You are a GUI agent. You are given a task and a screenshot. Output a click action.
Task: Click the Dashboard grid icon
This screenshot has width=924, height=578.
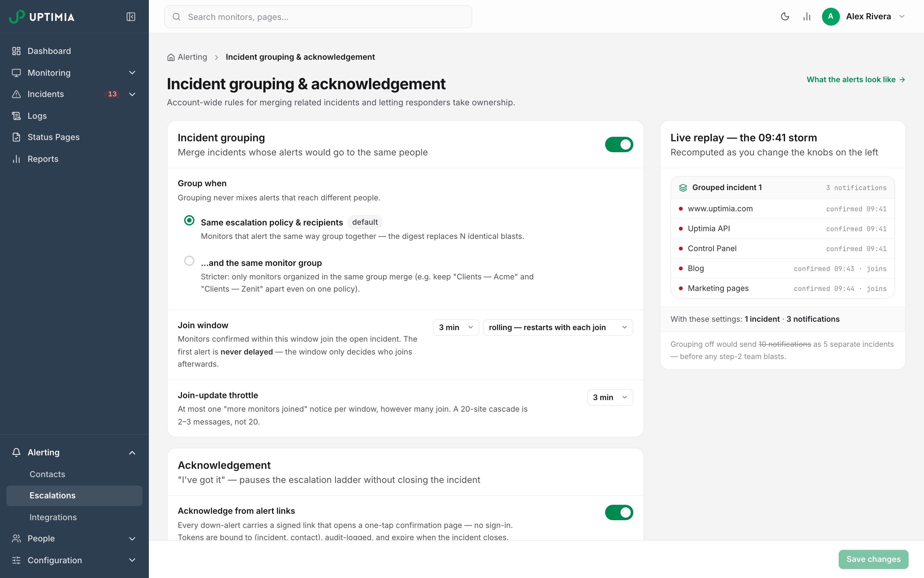16,51
